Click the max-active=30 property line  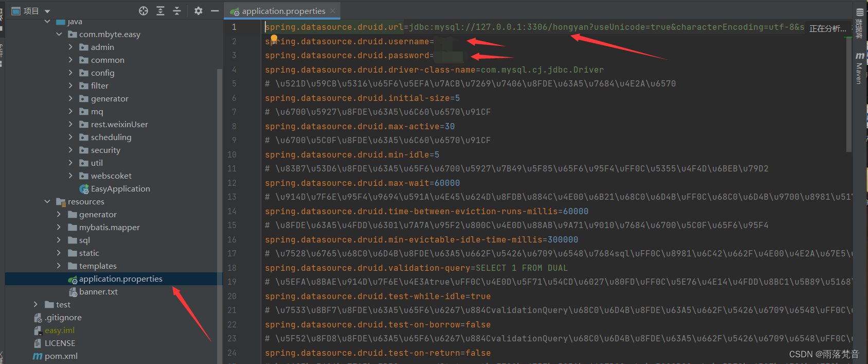click(x=360, y=126)
